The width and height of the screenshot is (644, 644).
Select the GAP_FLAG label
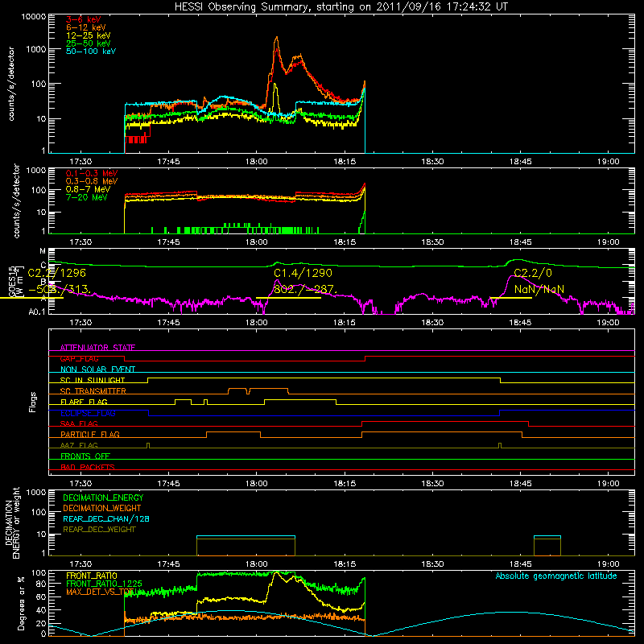click(x=79, y=358)
